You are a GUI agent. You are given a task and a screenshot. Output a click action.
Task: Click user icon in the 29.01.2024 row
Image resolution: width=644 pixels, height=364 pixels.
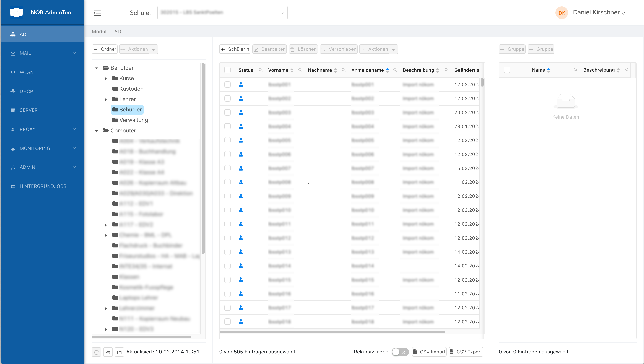pos(240,126)
